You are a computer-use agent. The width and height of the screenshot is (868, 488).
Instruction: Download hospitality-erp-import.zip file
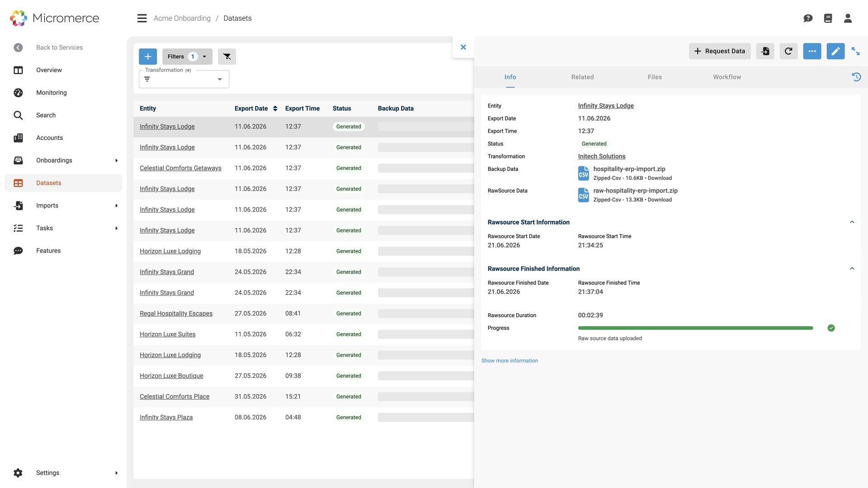pyautogui.click(x=660, y=178)
